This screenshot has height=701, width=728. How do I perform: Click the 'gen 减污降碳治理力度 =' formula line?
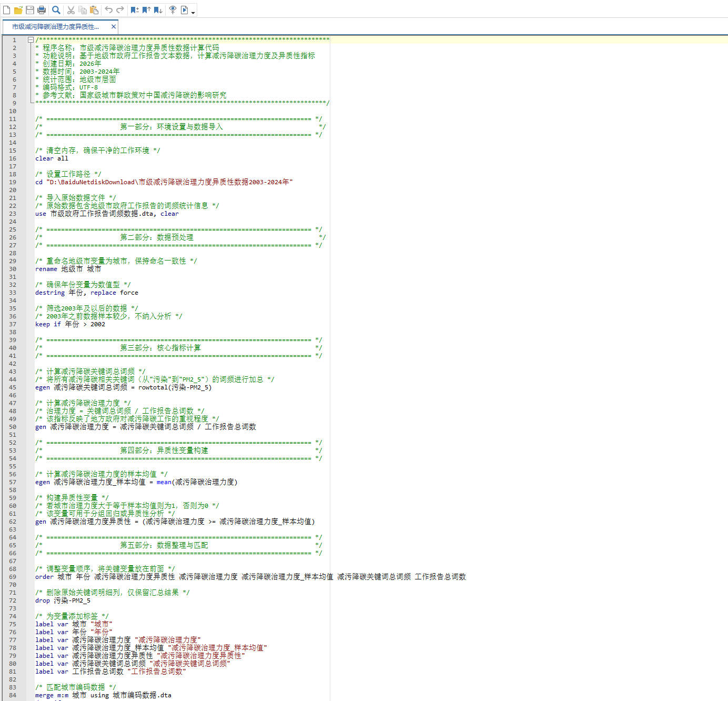(146, 427)
